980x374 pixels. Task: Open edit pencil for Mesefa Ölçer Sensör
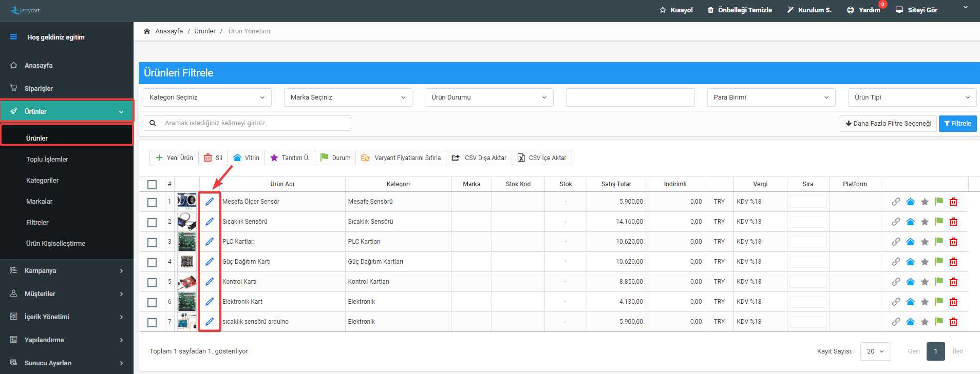210,202
